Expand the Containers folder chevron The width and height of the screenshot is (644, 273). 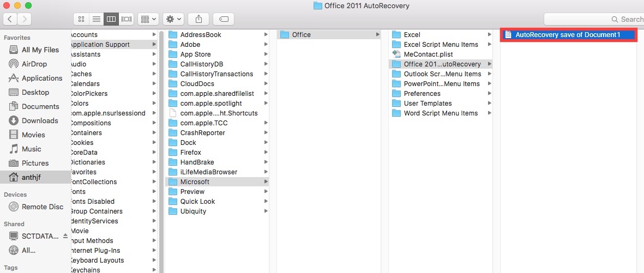click(x=154, y=133)
